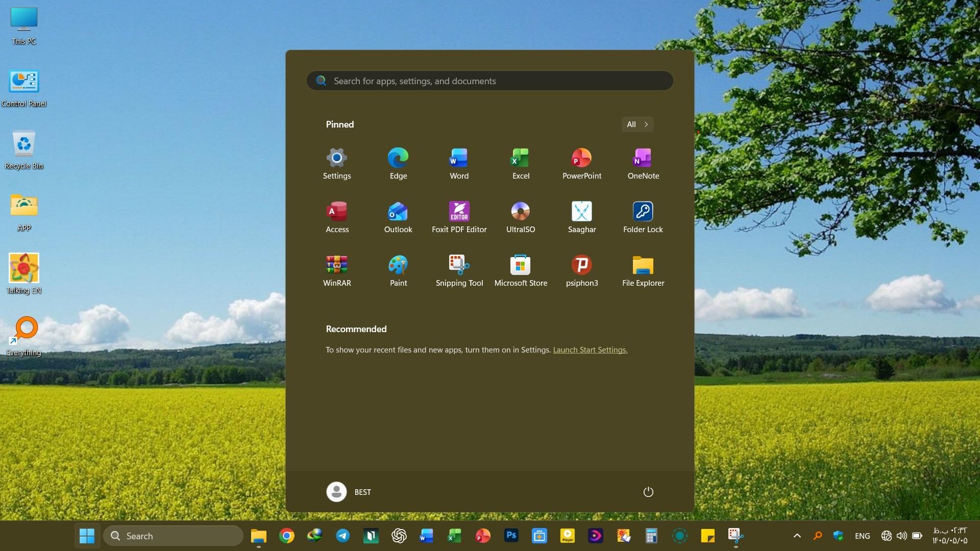Open the yellow Player app on taskbar

tap(567, 536)
